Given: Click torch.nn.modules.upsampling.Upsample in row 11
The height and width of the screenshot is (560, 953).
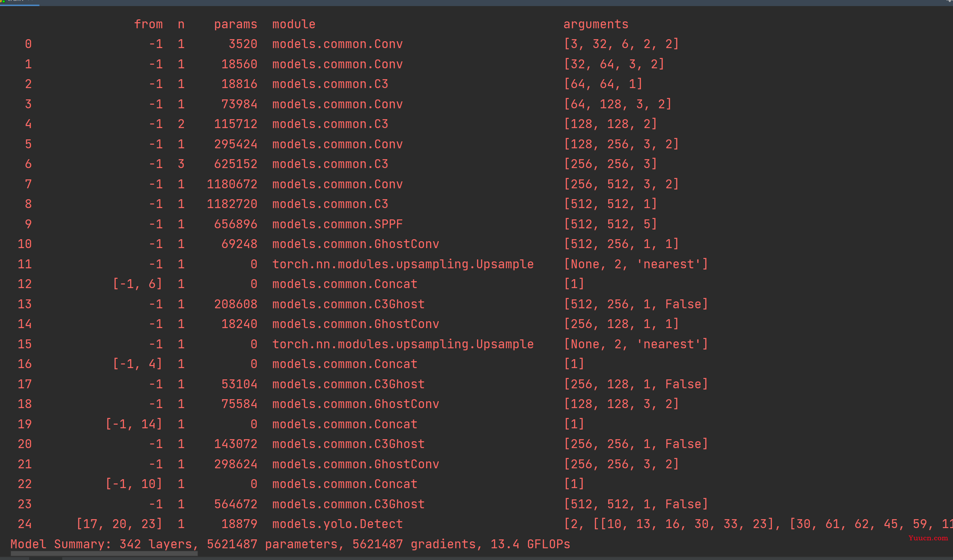Looking at the screenshot, I should [x=403, y=264].
